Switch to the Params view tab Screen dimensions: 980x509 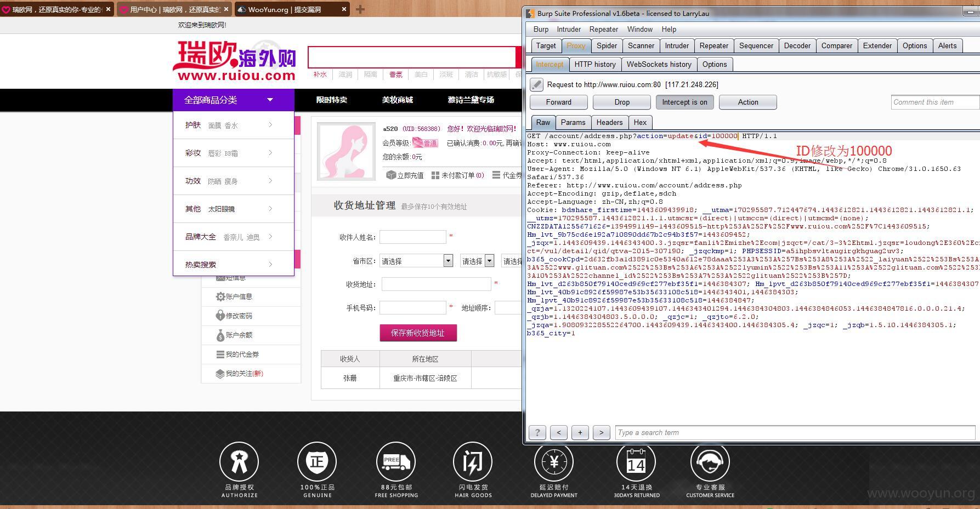point(573,123)
